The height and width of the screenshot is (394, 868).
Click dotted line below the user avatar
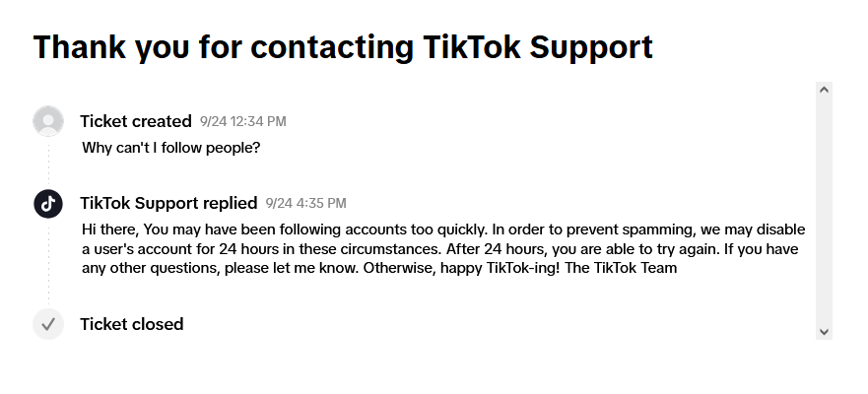(x=48, y=163)
